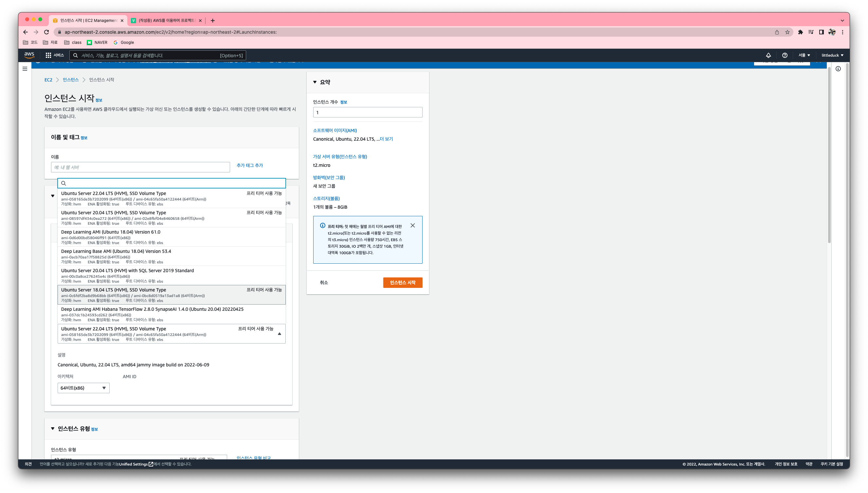Select Ubuntu 20.04 with SQL Server 2019

click(172, 276)
